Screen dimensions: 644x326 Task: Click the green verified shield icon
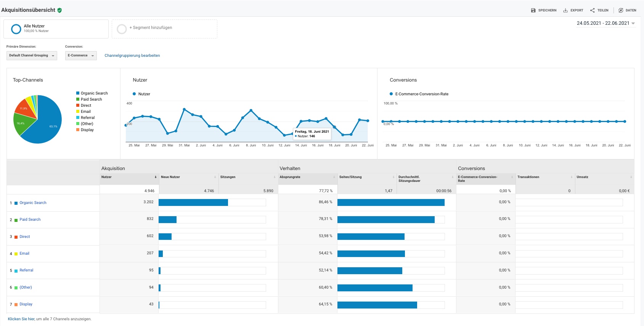click(59, 10)
